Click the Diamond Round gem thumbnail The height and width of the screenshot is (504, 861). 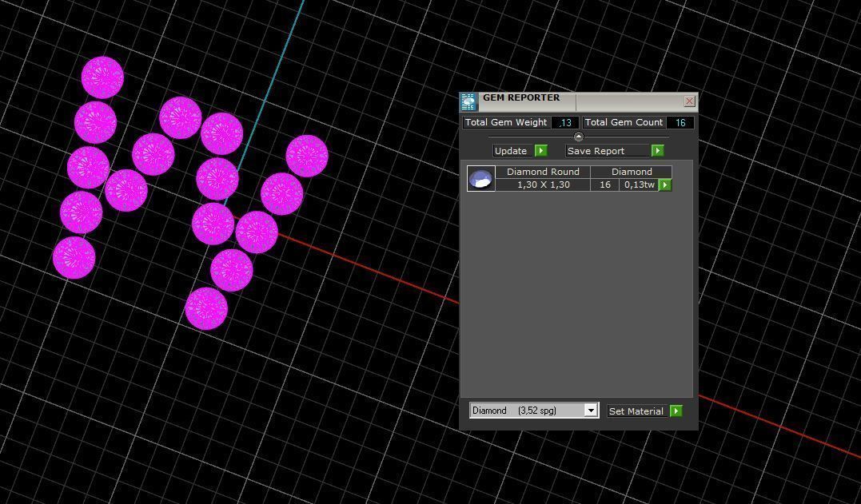click(x=481, y=178)
